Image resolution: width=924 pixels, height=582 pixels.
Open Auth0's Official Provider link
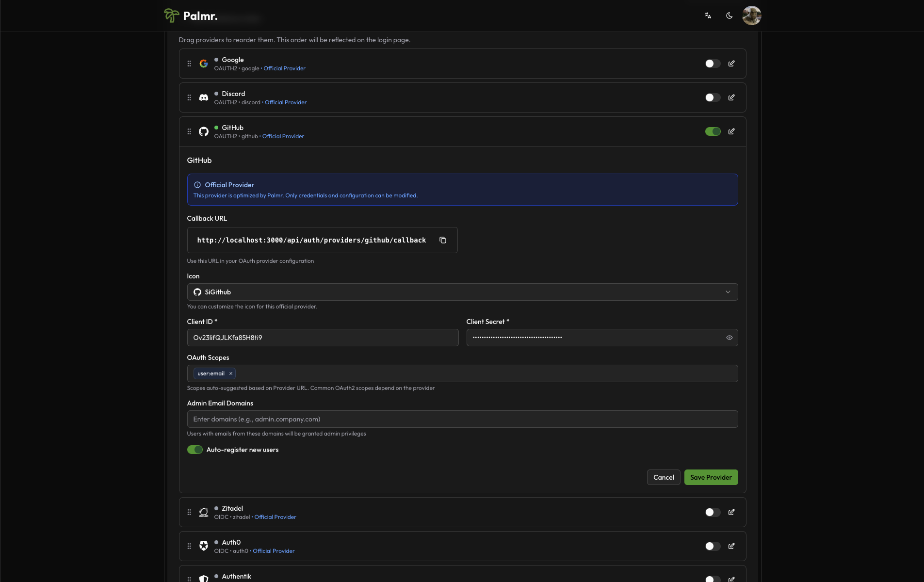[x=274, y=551]
